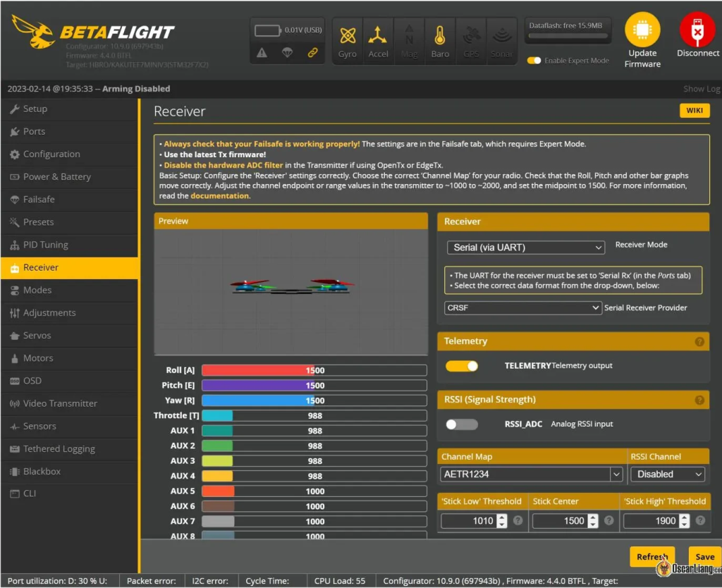The image size is (722, 588).
Task: Click the Stick Center help icon
Action: (x=608, y=521)
